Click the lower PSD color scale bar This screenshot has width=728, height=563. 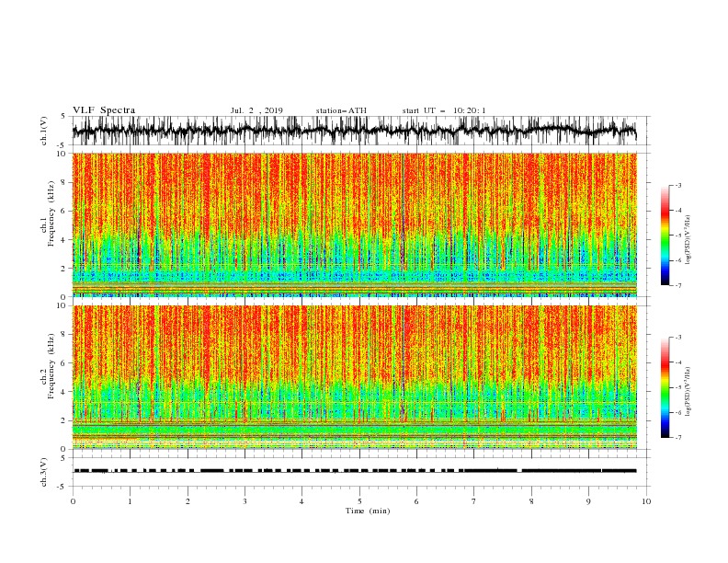(x=665, y=387)
